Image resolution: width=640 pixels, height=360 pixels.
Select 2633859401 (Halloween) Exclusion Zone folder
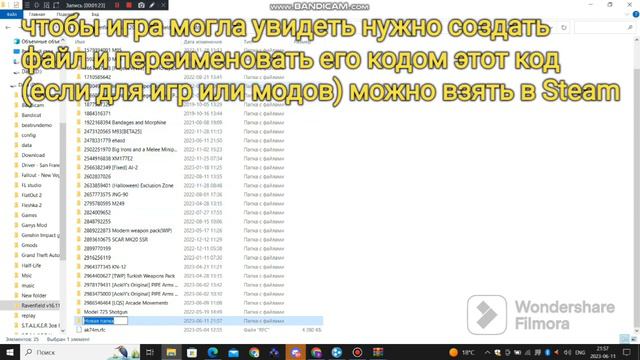click(129, 185)
